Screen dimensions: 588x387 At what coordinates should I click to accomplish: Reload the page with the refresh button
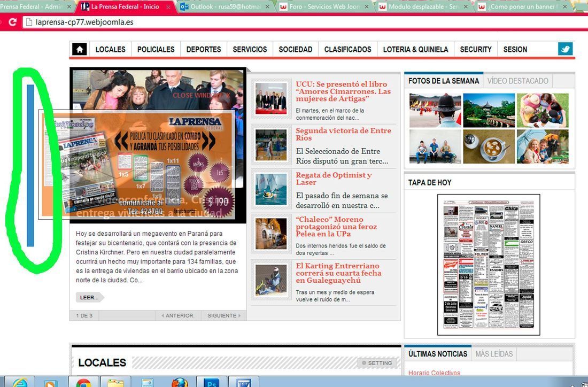[x=12, y=22]
